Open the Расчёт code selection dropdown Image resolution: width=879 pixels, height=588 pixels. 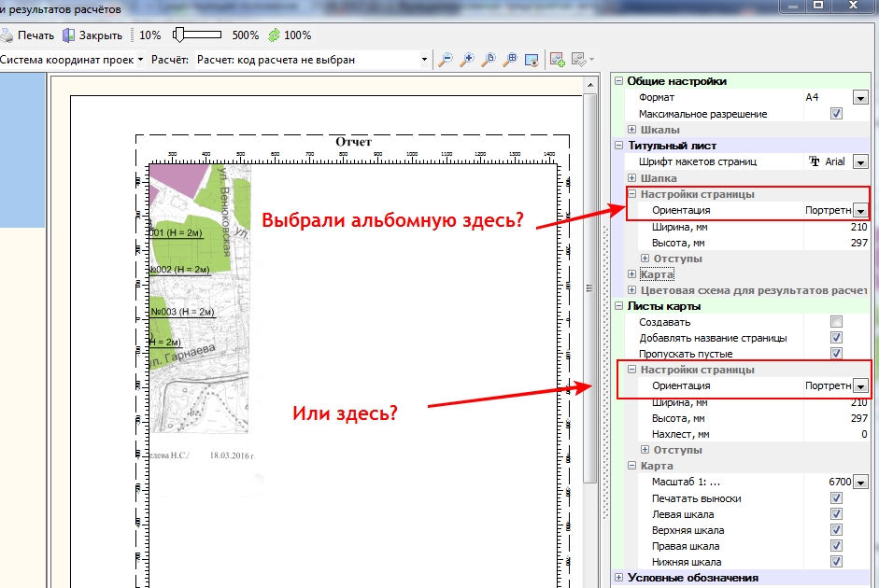point(424,60)
